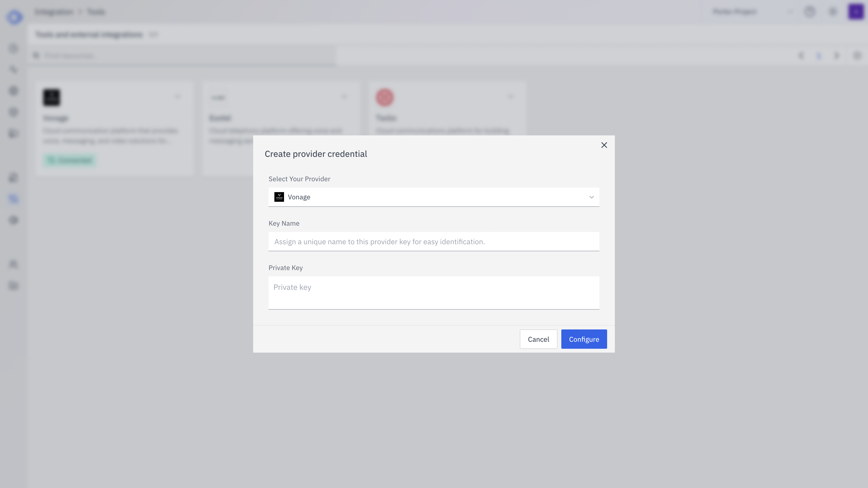Viewport: 868px width, 488px height.
Task: Click the Integration breadcrumb item
Action: tap(54, 12)
